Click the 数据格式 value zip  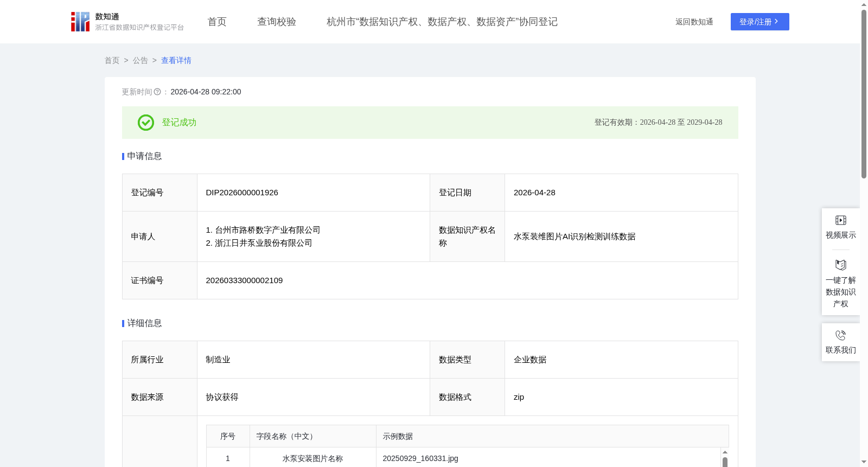pos(519,397)
